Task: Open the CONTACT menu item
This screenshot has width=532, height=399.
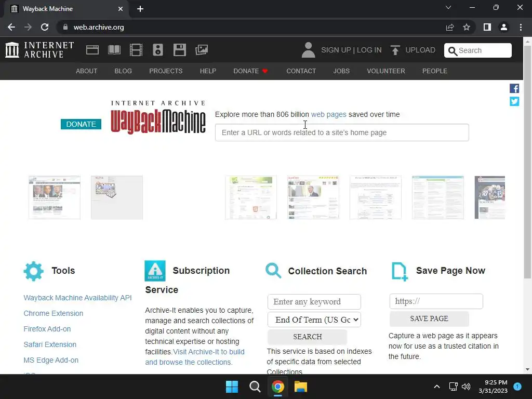Action: coord(301,71)
